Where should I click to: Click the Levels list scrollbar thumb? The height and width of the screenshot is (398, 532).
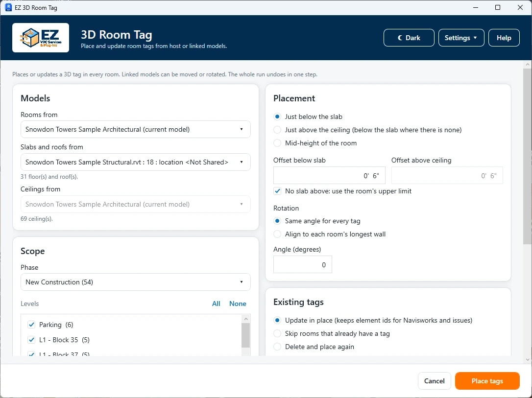[245, 335]
